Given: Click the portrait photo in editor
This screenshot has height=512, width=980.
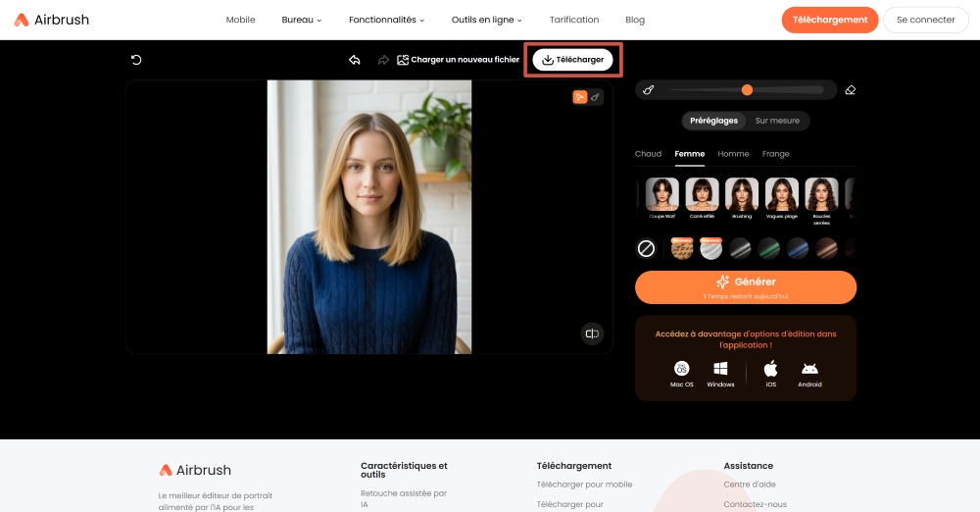Looking at the screenshot, I should pyautogui.click(x=369, y=217).
